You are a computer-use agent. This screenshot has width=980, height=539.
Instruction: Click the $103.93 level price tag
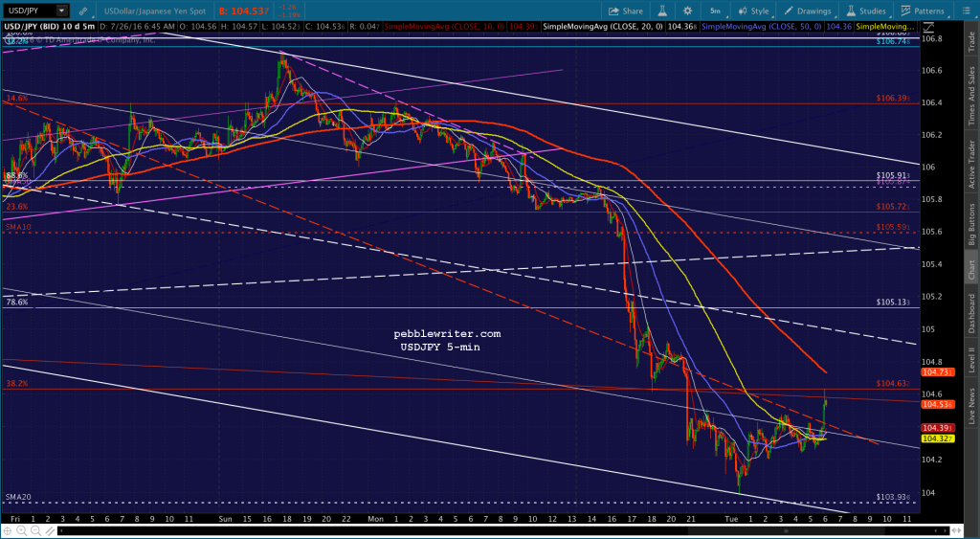tap(893, 498)
